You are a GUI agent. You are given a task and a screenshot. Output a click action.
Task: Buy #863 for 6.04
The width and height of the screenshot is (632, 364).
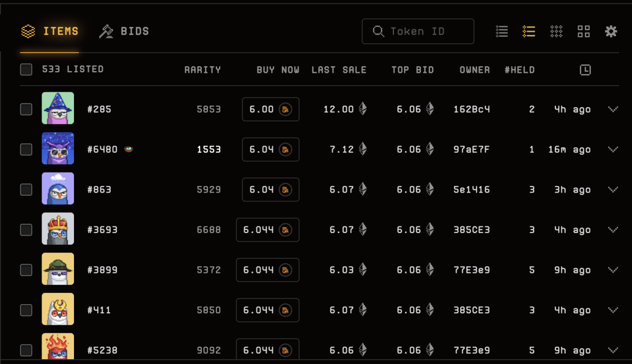(x=270, y=190)
